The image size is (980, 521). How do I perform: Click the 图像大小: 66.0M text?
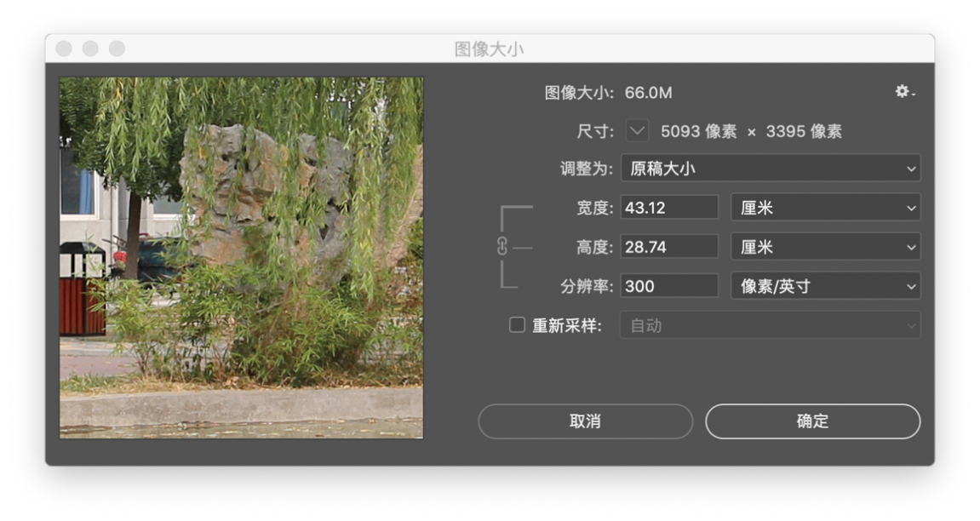(x=608, y=93)
